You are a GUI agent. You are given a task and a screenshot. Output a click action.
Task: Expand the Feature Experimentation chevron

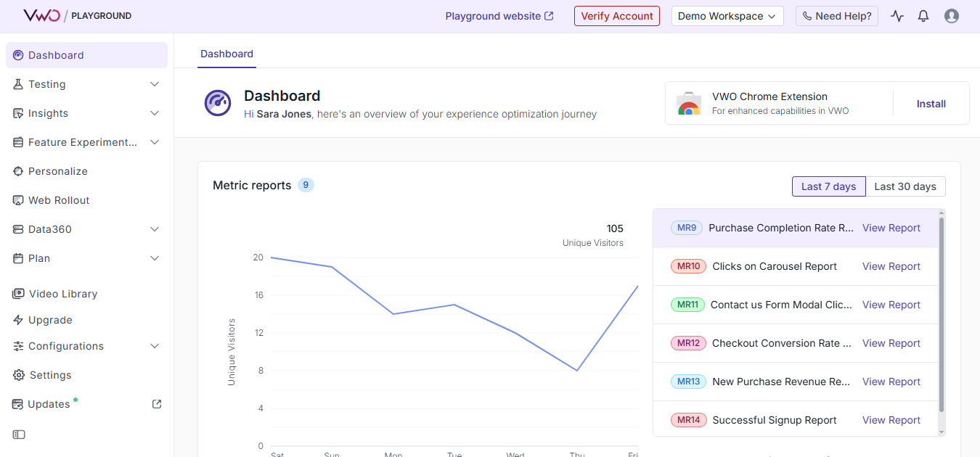pos(155,142)
